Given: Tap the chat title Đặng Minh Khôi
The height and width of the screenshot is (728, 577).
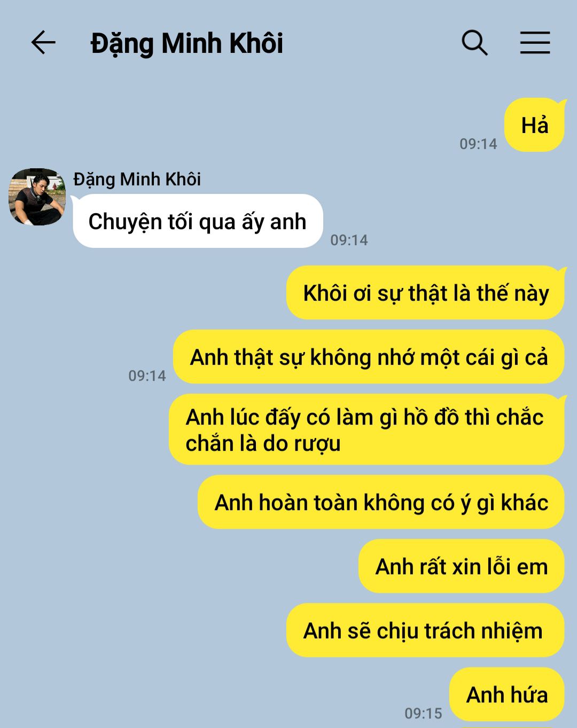Looking at the screenshot, I should click(186, 44).
